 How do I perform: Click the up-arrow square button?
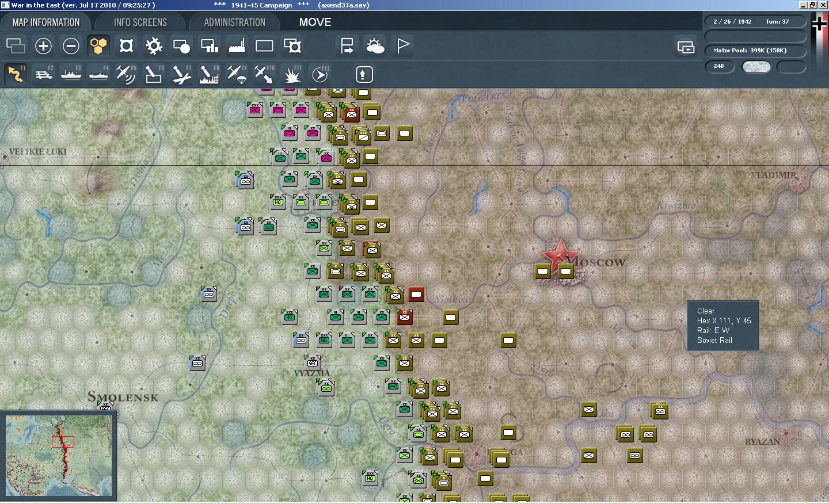point(364,74)
